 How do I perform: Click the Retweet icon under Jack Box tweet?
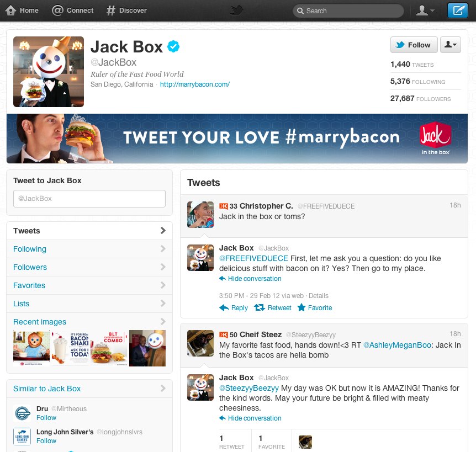click(260, 308)
